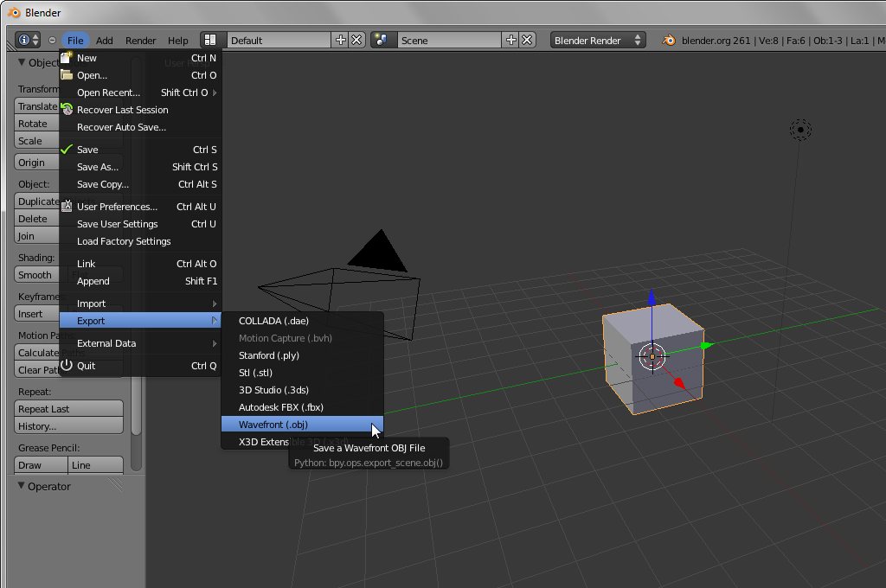Viewport: 886px width, 588px height.
Task: Choose New from the File menu
Action: 140,58
